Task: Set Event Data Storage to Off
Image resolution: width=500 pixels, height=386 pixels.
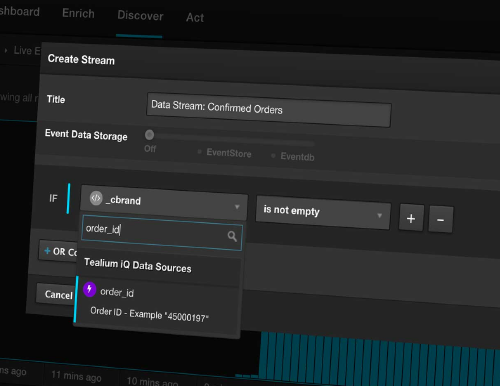Action: (x=150, y=148)
